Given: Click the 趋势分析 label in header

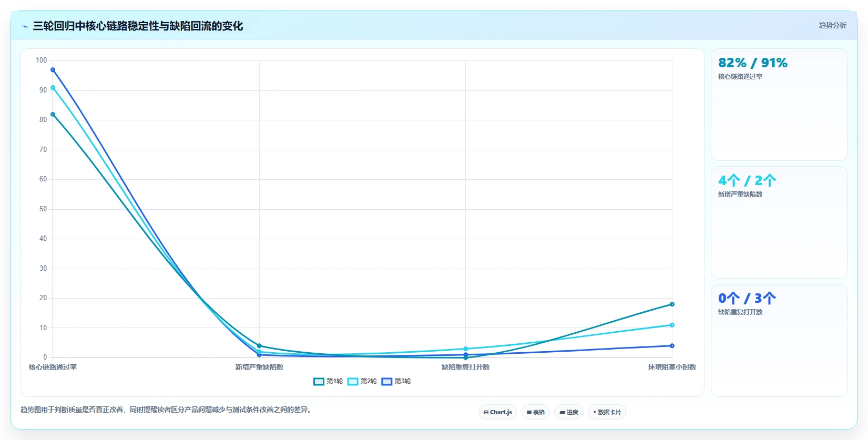Looking at the screenshot, I should coord(832,25).
